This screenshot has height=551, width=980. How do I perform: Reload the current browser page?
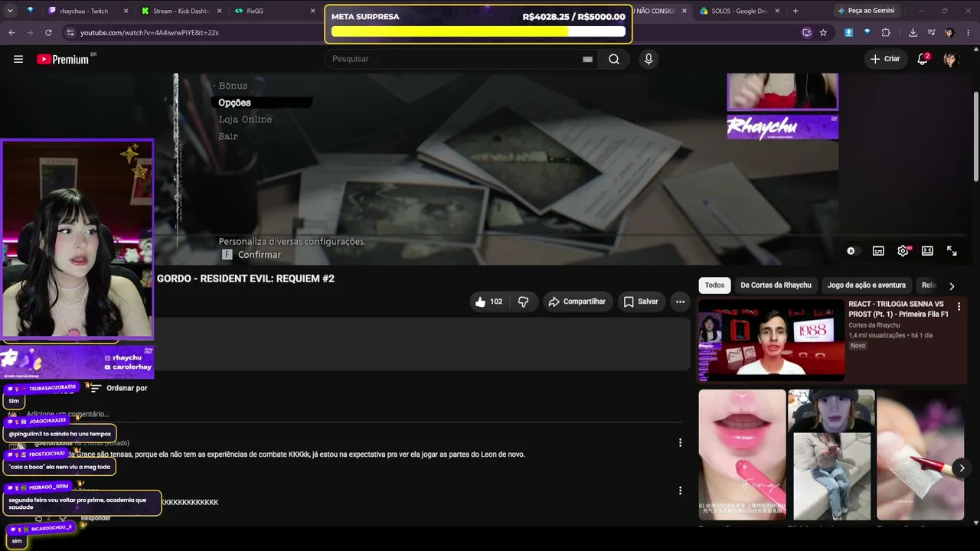tap(48, 33)
